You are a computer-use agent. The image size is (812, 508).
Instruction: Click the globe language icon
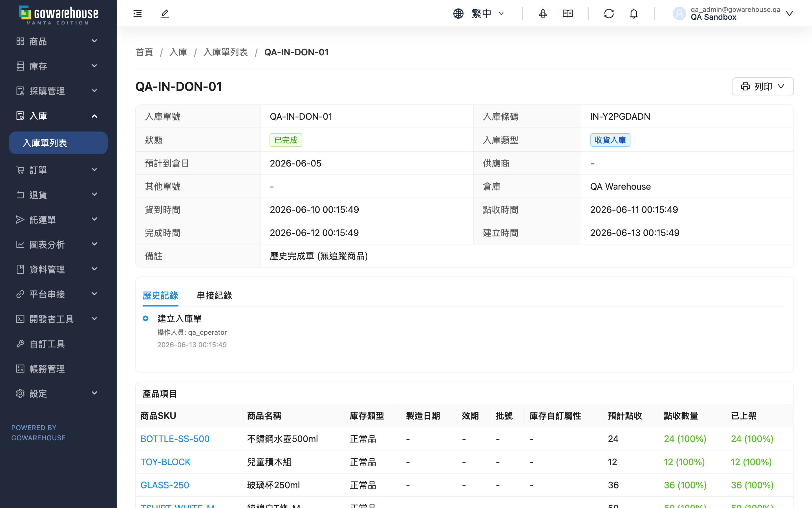[x=458, y=14]
